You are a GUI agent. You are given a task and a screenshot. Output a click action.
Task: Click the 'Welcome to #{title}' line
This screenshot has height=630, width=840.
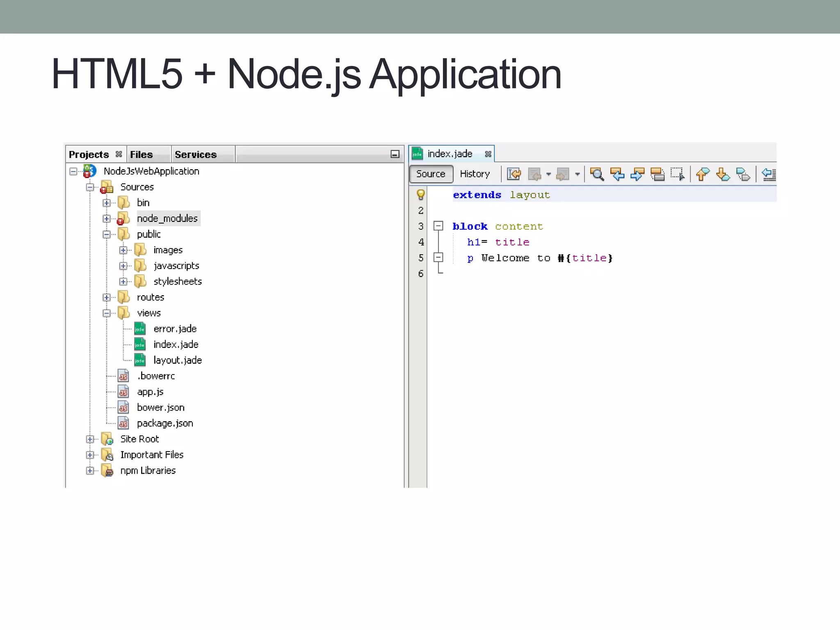pos(540,258)
